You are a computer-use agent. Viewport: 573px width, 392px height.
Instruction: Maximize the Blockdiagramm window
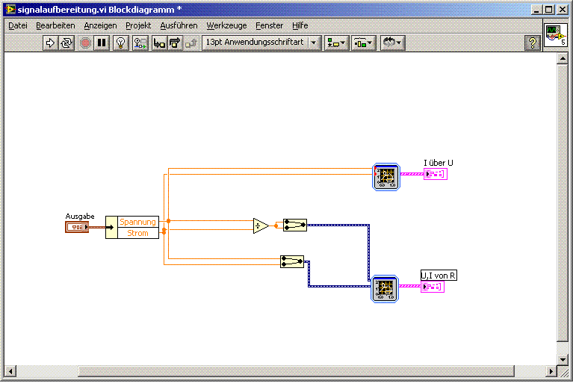[548, 10]
